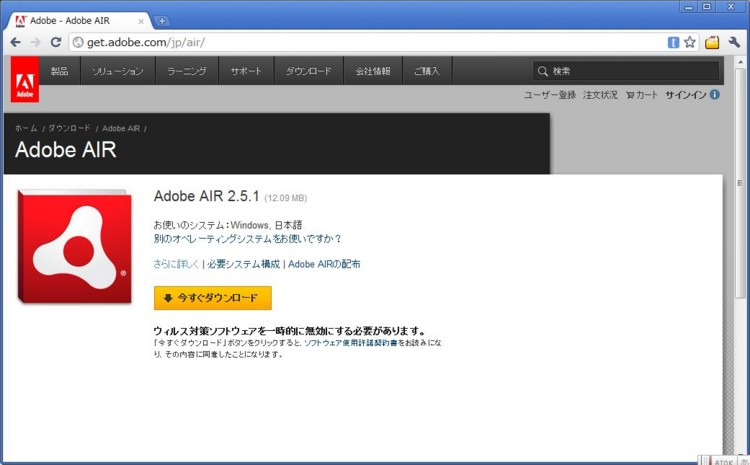750x465 pixels.
Task: Click the ATOK icon at bottom right
Action: pyautogui.click(x=723, y=461)
